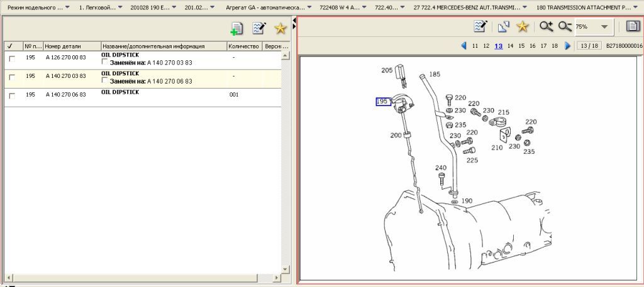The image size is (644, 287).
Task: Click the page view icon at far right
Action: tap(632, 26)
